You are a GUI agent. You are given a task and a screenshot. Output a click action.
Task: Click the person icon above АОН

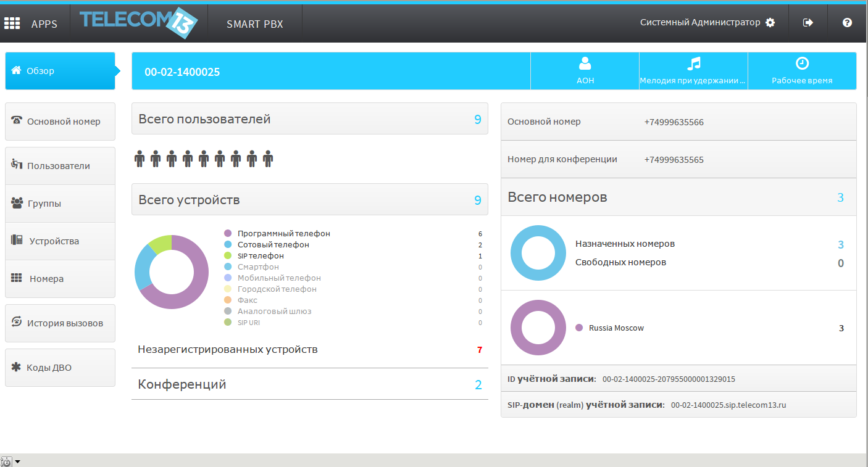pyautogui.click(x=585, y=63)
